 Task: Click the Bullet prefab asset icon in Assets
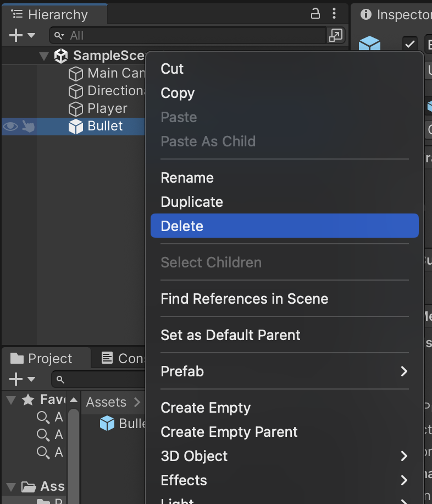[107, 423]
